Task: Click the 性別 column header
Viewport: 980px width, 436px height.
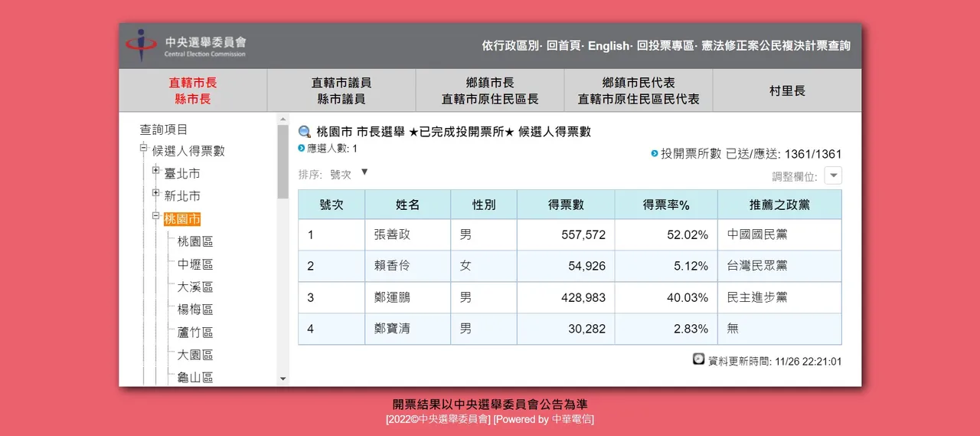Action: coord(484,205)
